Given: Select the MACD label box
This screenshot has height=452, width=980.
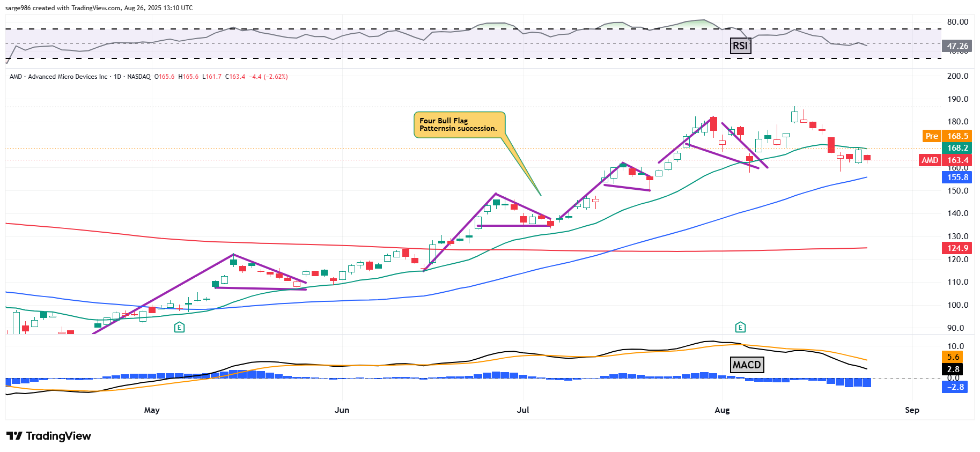Looking at the screenshot, I should click(747, 365).
